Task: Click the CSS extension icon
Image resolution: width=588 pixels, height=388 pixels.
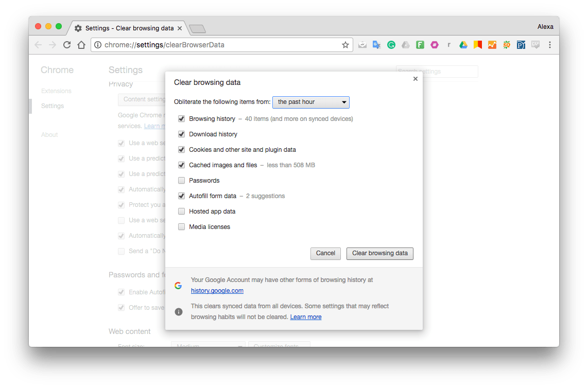Action: (x=535, y=45)
